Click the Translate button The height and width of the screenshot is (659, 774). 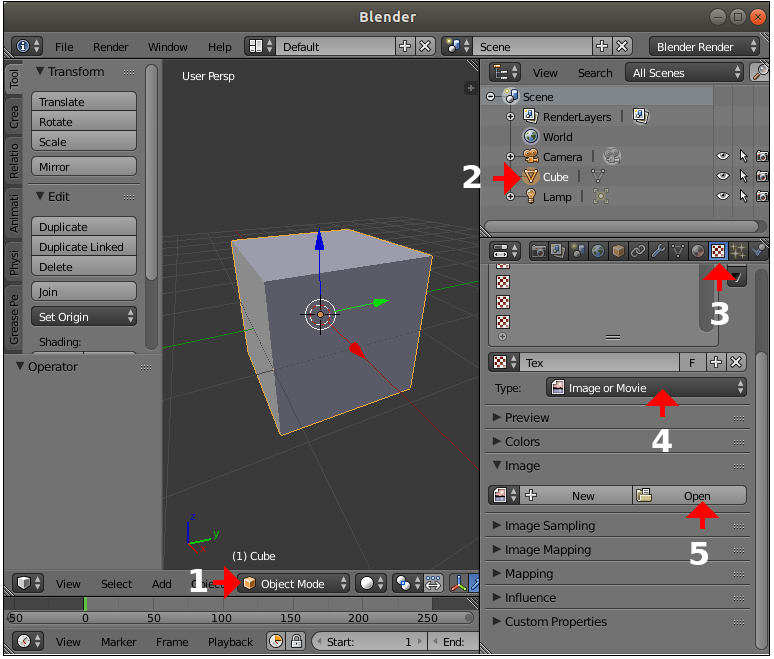click(84, 101)
